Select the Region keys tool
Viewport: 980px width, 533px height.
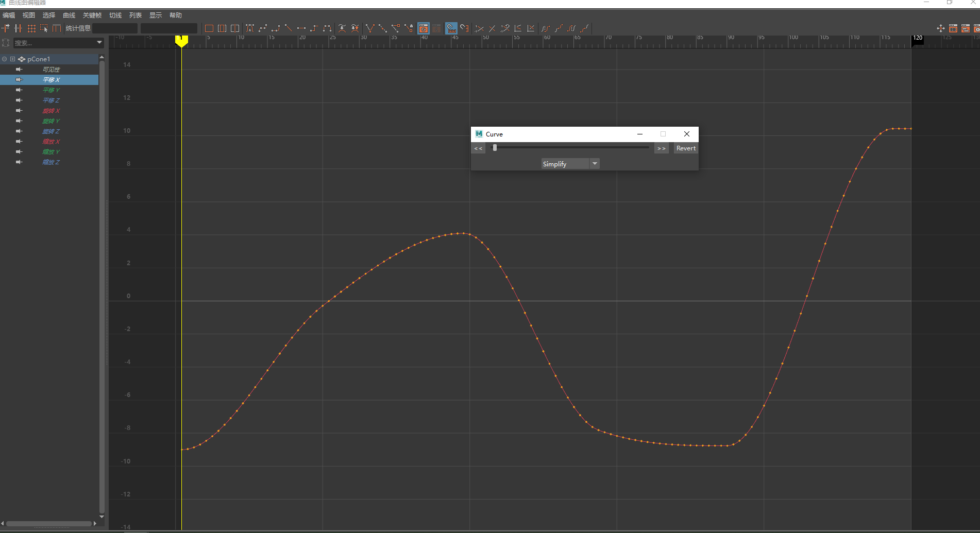tap(44, 28)
